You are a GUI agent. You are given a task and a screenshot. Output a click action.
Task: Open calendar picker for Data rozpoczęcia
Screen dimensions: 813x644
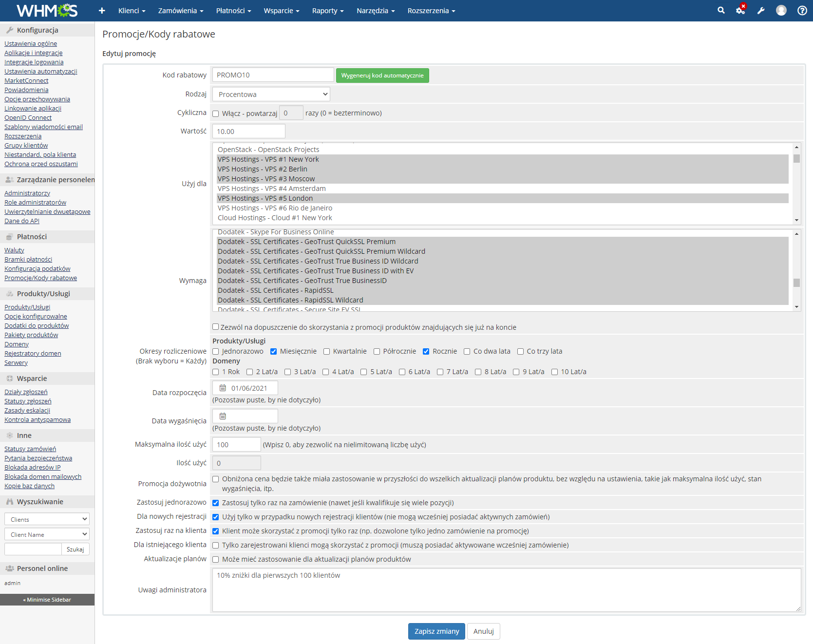pos(223,387)
